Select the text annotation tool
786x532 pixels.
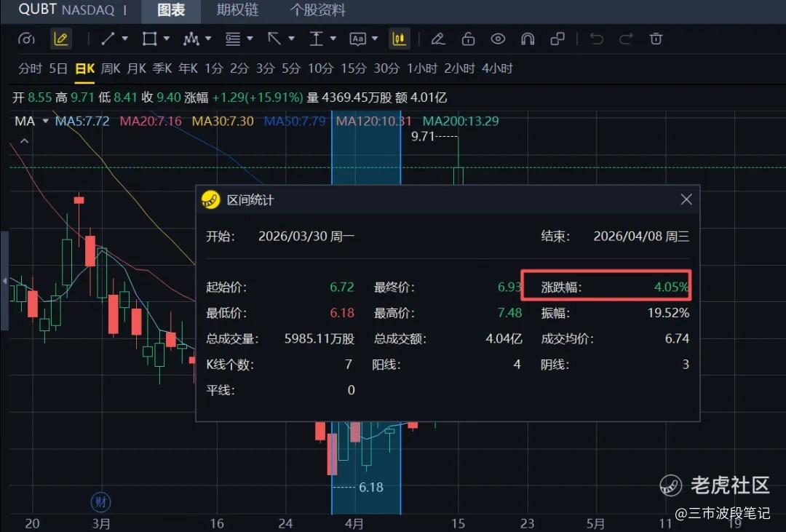click(x=357, y=39)
